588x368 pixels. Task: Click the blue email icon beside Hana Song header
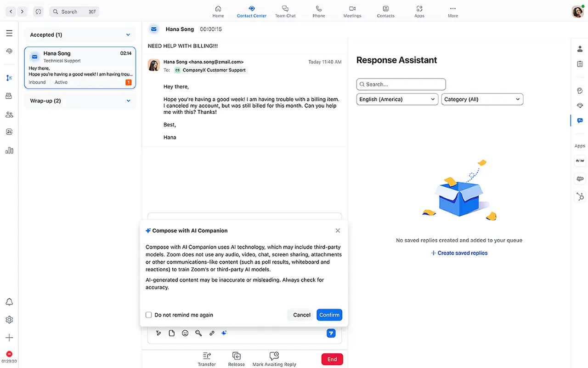[154, 29]
